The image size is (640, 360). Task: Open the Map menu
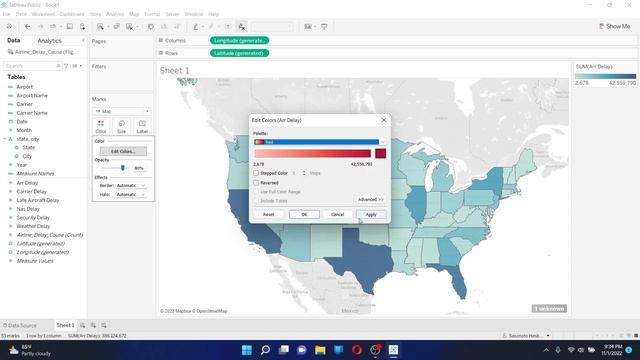coord(134,14)
